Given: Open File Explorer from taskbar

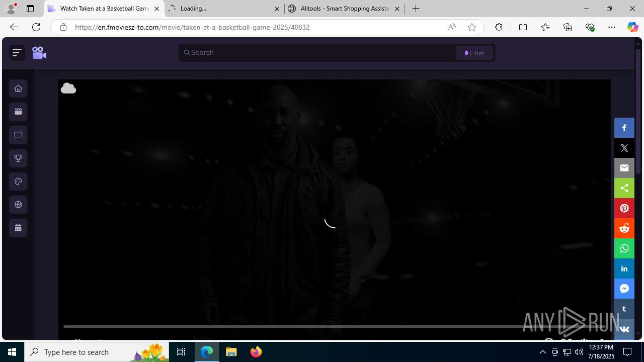Looking at the screenshot, I should [231, 352].
